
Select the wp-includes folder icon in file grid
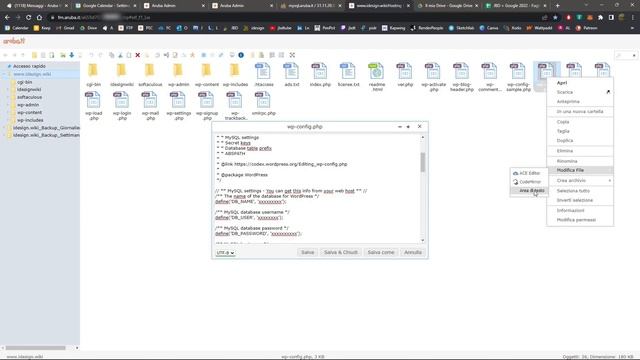point(235,71)
